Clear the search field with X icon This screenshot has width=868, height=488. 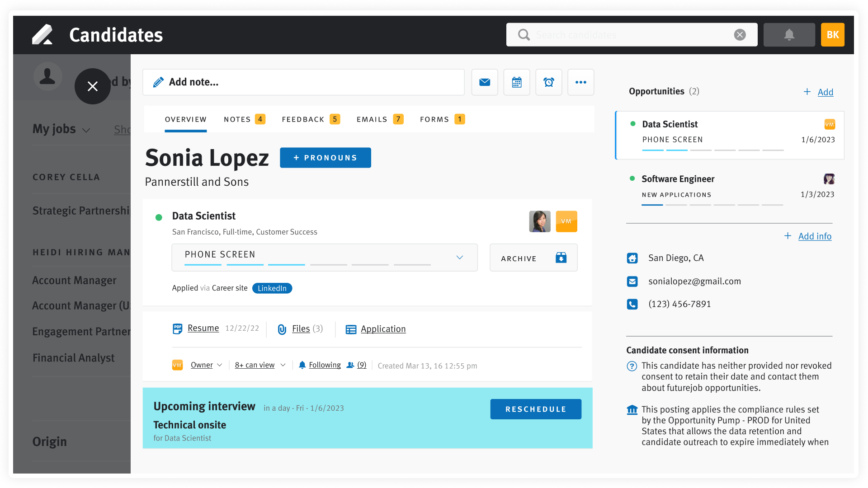[x=740, y=35]
